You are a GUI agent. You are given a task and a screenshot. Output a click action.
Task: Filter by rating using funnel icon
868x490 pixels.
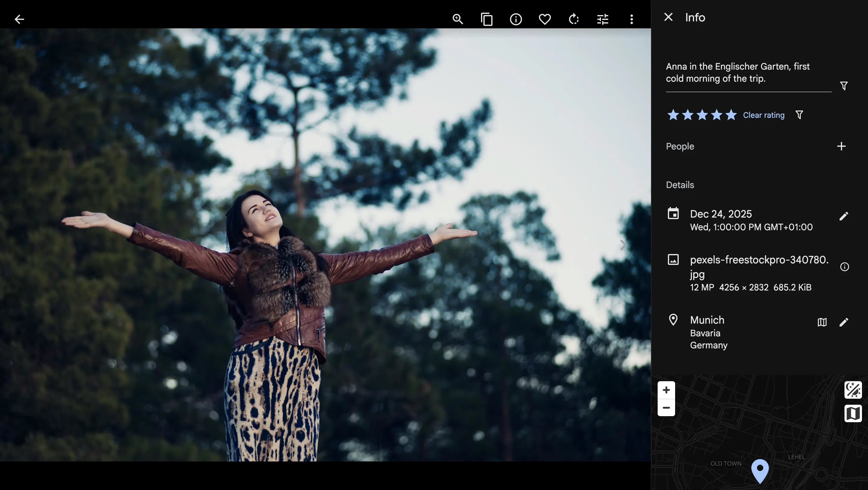pos(799,115)
